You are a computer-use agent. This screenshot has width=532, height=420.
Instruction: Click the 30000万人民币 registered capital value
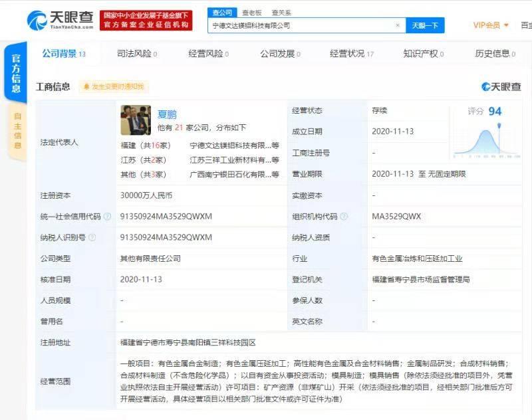(146, 195)
